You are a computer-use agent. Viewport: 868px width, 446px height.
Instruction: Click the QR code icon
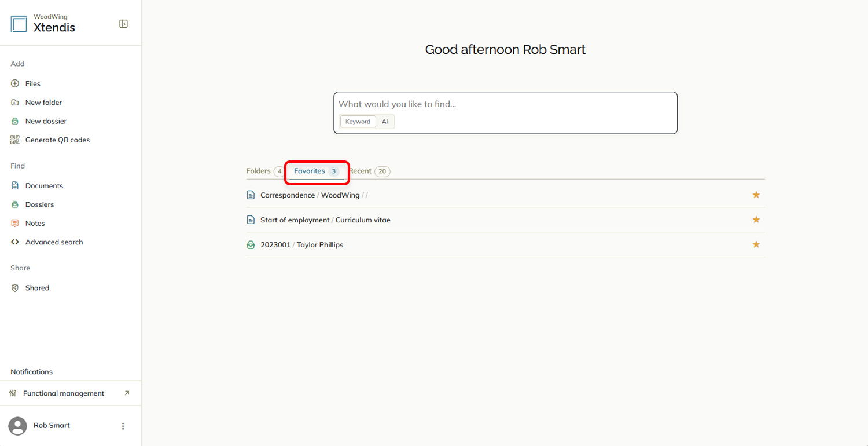(x=15, y=140)
